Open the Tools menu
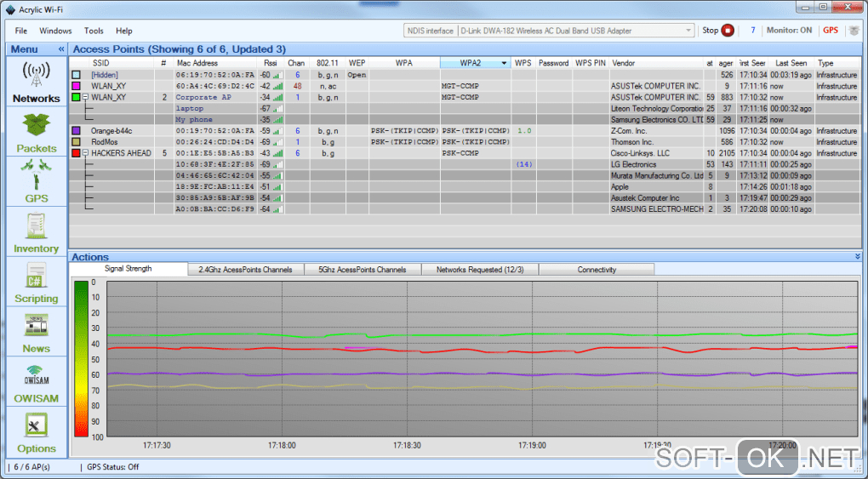868x479 pixels. [x=94, y=31]
